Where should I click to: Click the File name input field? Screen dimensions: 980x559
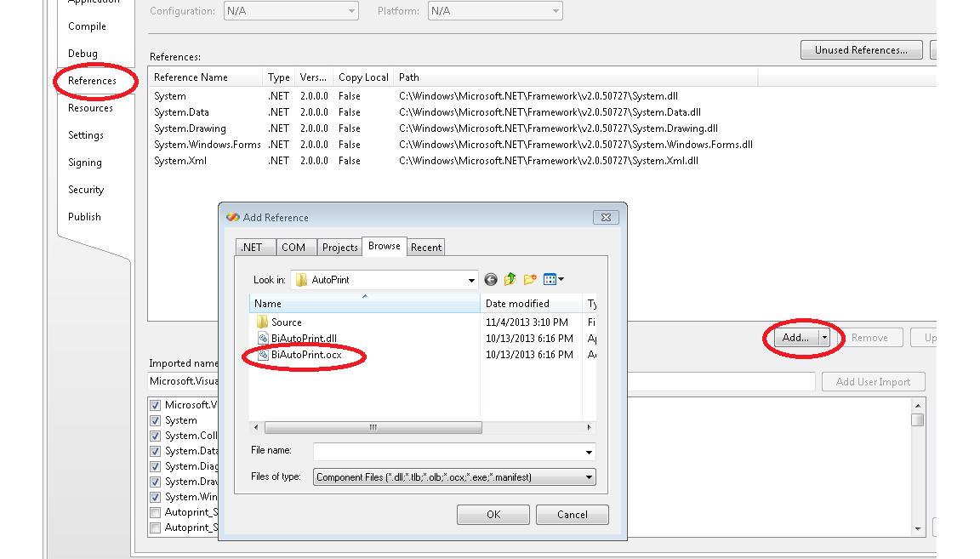(447, 451)
